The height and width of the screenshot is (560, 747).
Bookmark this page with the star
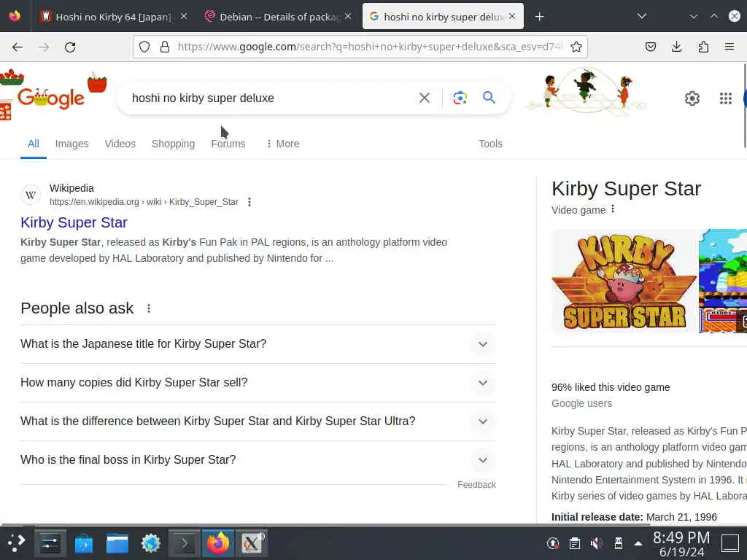point(576,47)
